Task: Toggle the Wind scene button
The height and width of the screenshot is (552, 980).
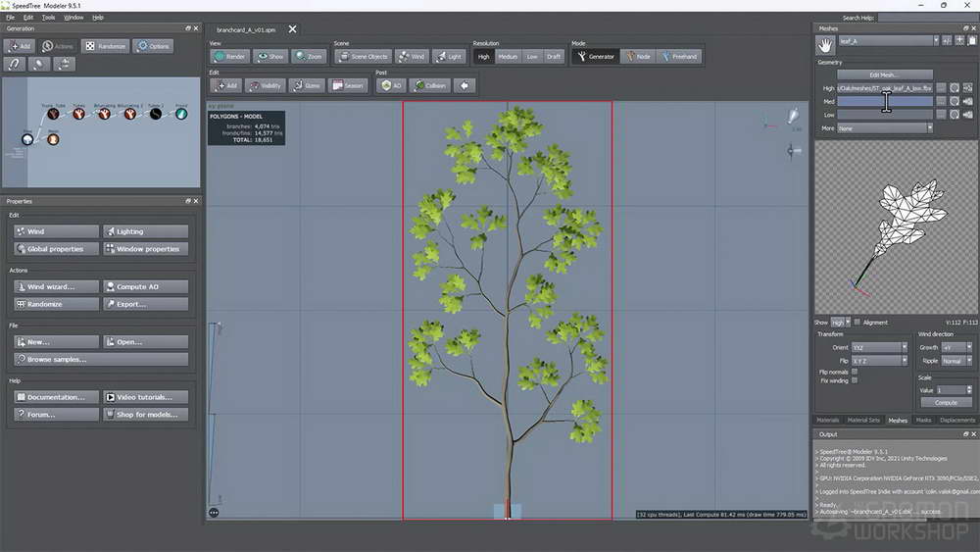Action: click(x=412, y=56)
